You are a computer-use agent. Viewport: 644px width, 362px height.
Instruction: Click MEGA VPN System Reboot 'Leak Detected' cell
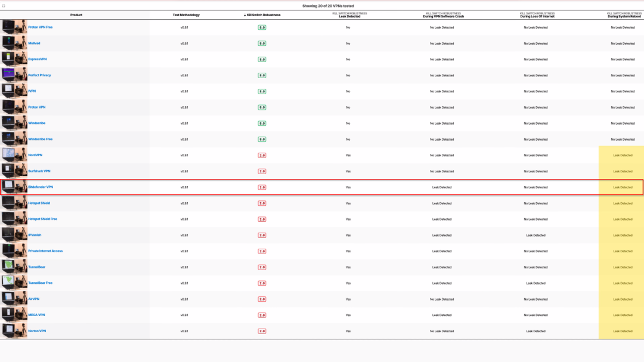623,315
